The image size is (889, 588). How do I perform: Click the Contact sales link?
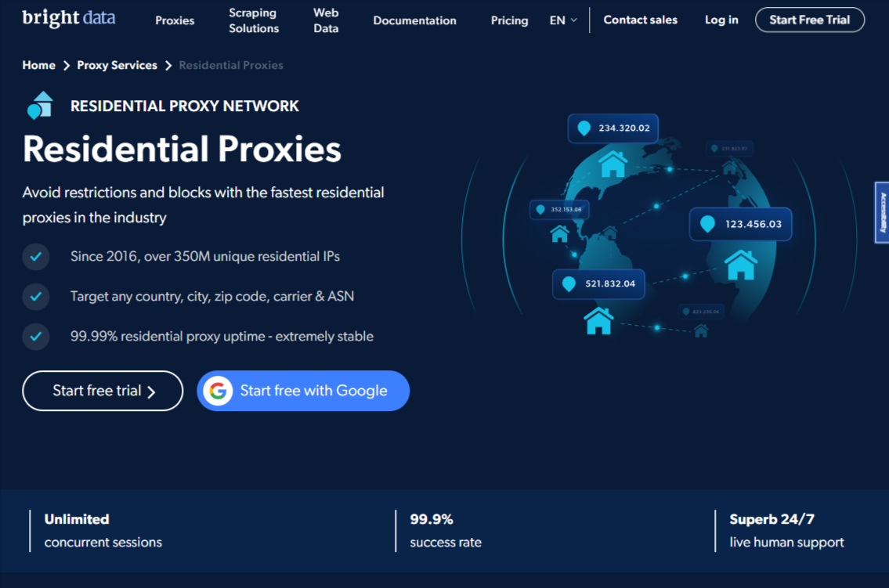(640, 20)
